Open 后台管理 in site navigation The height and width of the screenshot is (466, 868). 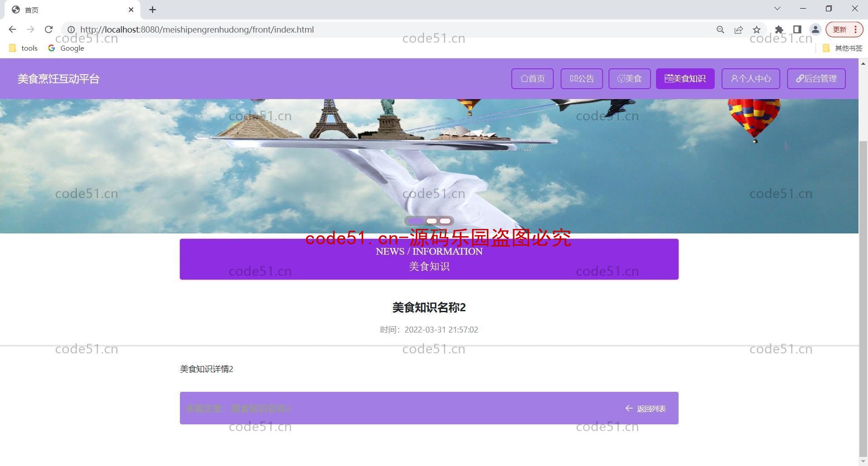[x=816, y=79]
